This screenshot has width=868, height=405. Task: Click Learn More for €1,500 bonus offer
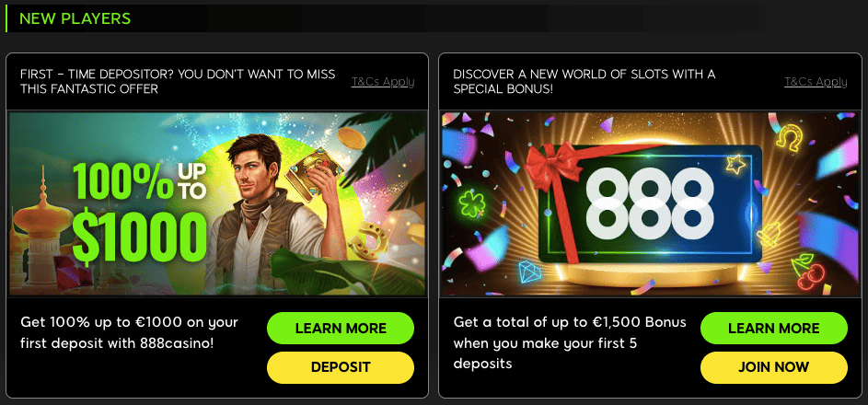(x=774, y=328)
